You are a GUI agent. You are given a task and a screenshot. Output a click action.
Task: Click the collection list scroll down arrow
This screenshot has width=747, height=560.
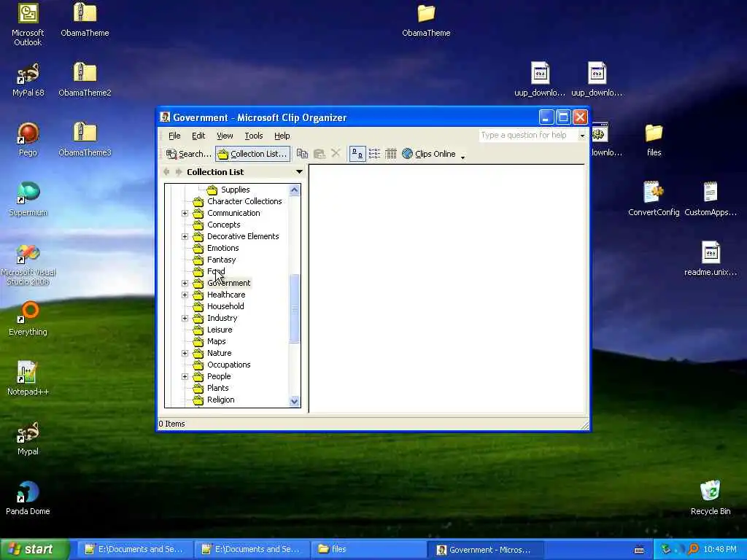295,401
